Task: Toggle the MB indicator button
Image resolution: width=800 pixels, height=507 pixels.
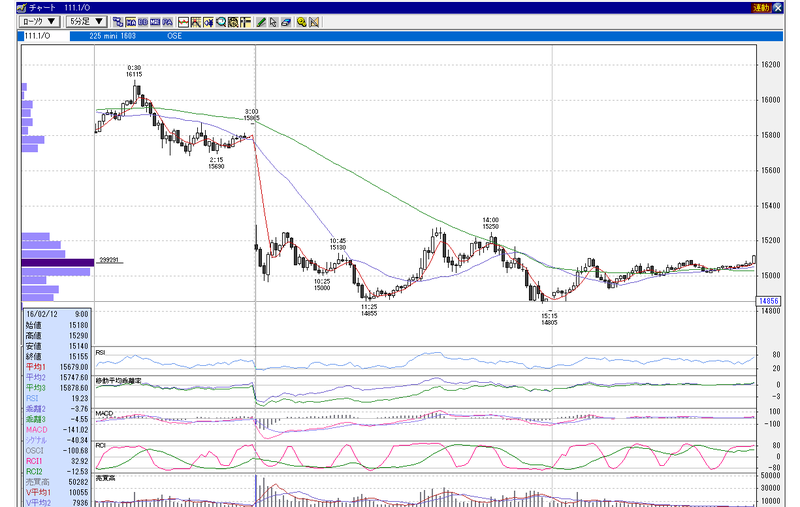Action: (x=155, y=22)
